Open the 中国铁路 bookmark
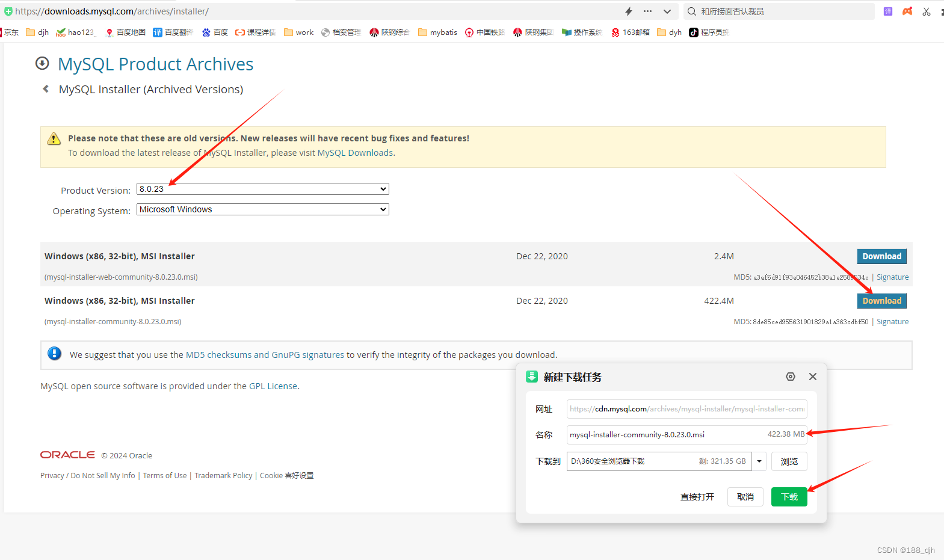 [x=485, y=32]
